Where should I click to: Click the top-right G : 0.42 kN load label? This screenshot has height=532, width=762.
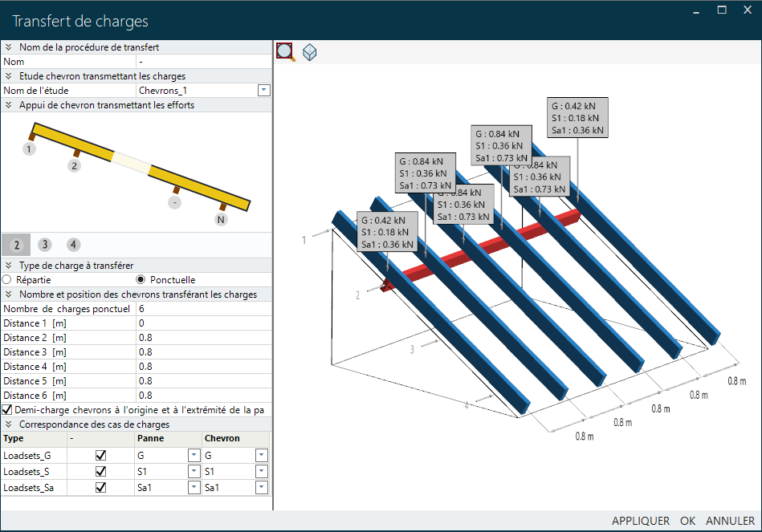coord(577,118)
